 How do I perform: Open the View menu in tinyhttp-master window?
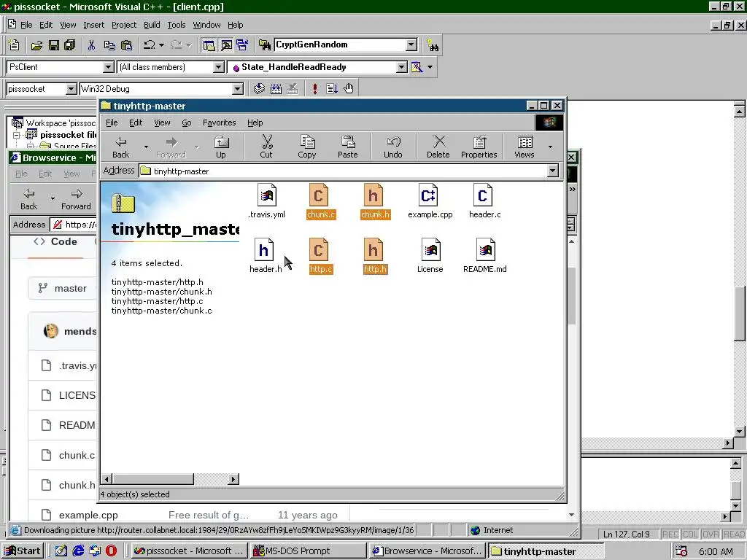coord(162,122)
